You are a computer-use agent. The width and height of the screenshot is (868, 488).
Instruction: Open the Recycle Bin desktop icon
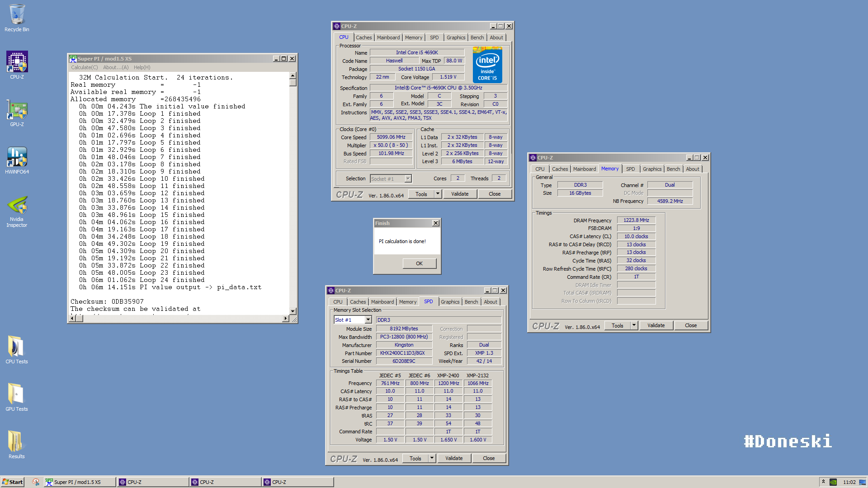point(17,18)
